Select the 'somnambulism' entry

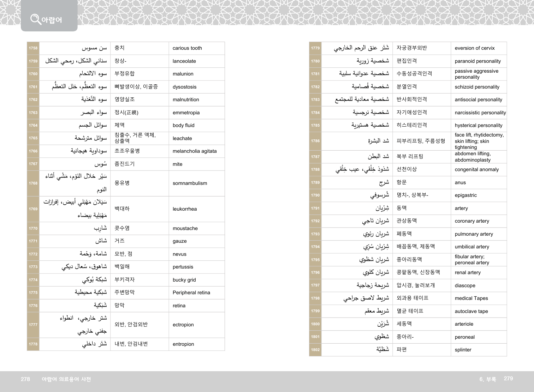point(190,183)
